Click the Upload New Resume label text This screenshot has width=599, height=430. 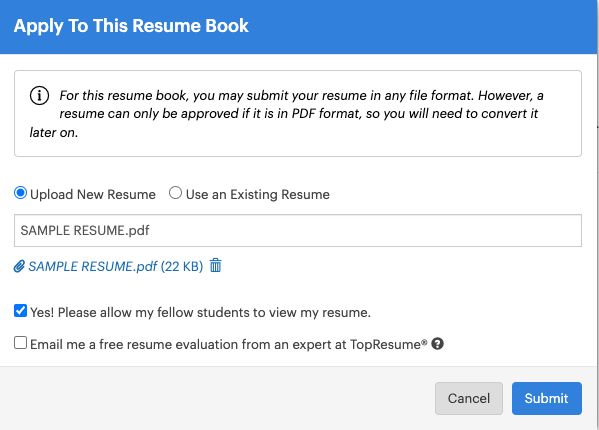pos(93,194)
